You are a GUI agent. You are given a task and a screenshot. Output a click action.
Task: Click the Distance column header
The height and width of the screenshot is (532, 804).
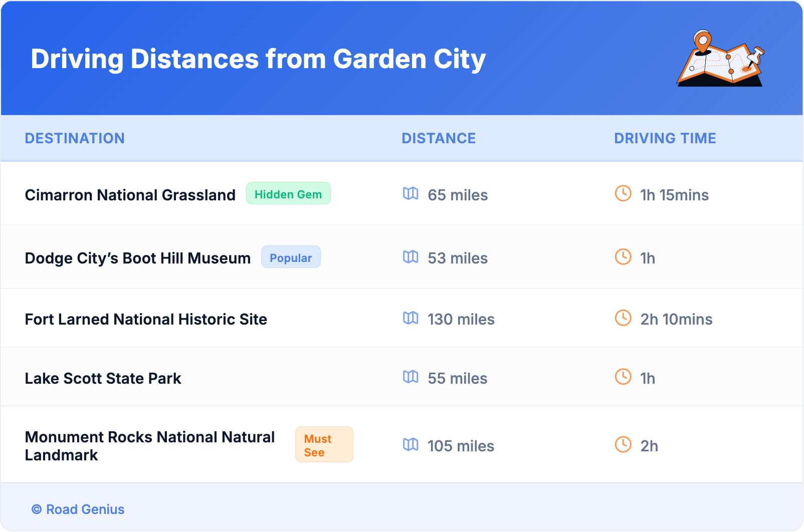[439, 138]
